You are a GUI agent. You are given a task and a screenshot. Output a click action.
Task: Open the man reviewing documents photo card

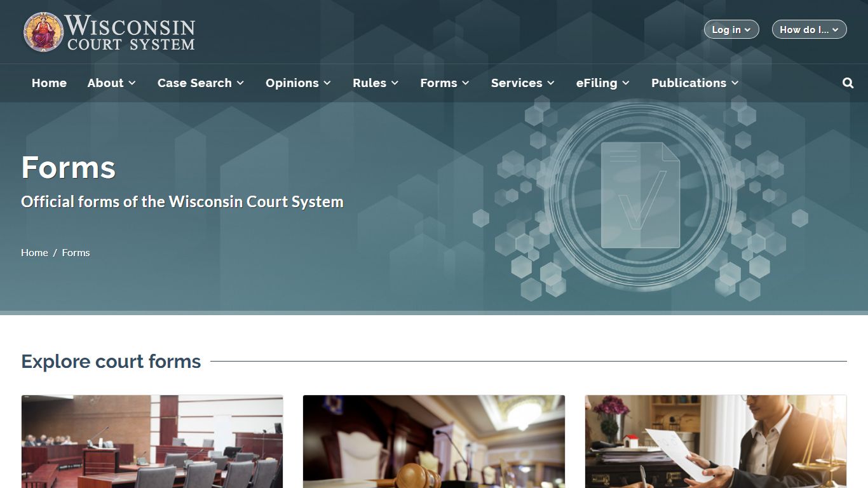coord(715,442)
